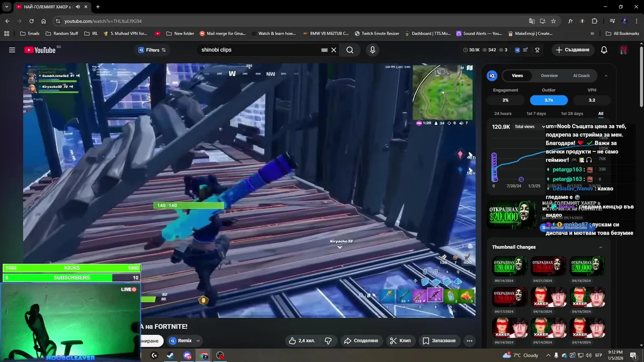The image size is (644, 362).
Task: Open vidIQ trophy icon in header
Action: click(537, 50)
